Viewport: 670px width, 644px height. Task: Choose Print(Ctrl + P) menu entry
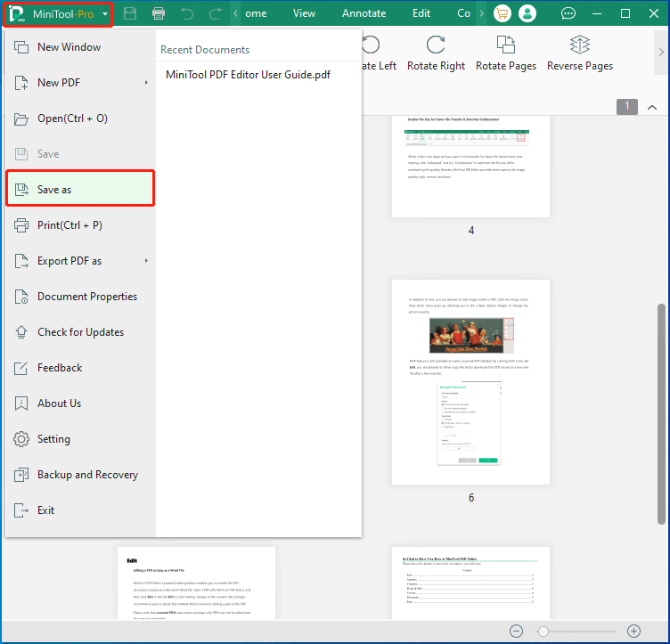pyautogui.click(x=80, y=225)
